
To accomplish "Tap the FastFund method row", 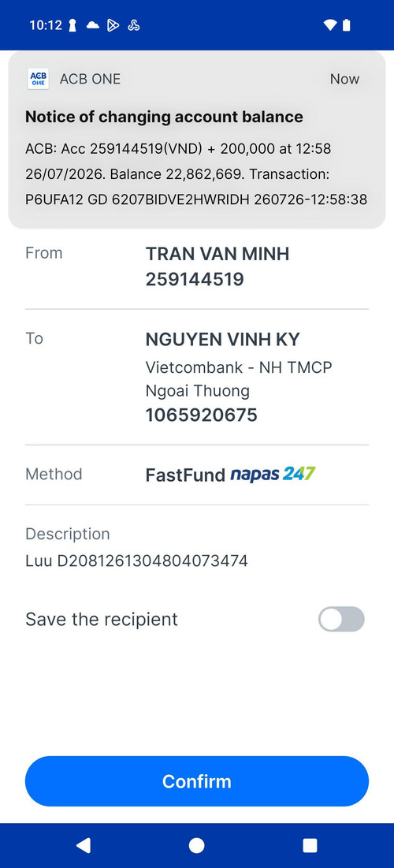I will pyautogui.click(x=196, y=475).
